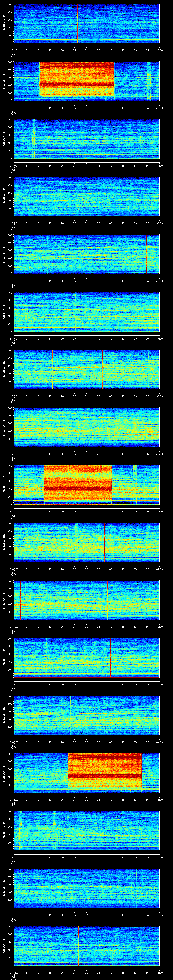Click the "16:41:00" start time label
This screenshot has height=980, width=173.
pos(14,627)
